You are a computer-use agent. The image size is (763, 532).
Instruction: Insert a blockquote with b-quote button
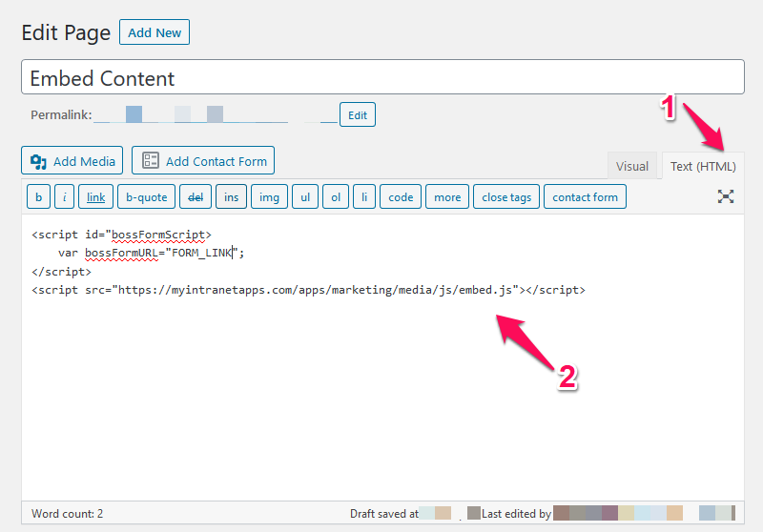pyautogui.click(x=147, y=197)
